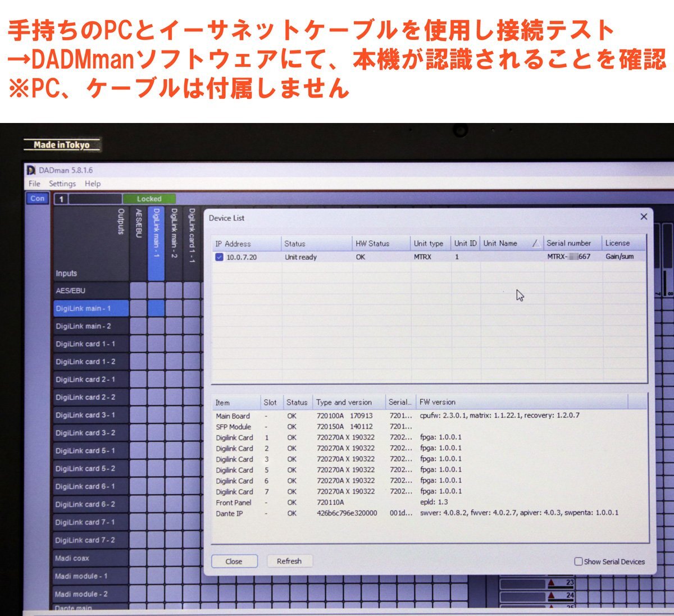674x616 pixels.
Task: Click the sort arrow on Unit Name column
Action: [x=536, y=244]
